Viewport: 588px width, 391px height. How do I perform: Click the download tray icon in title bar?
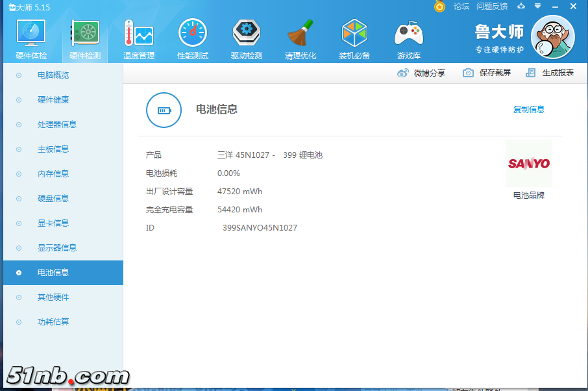click(521, 6)
